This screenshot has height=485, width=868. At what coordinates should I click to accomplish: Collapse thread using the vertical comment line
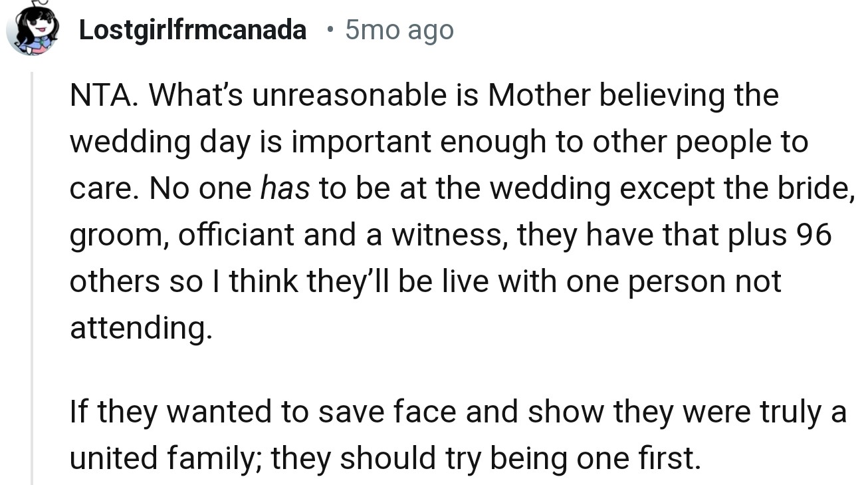click(31, 279)
